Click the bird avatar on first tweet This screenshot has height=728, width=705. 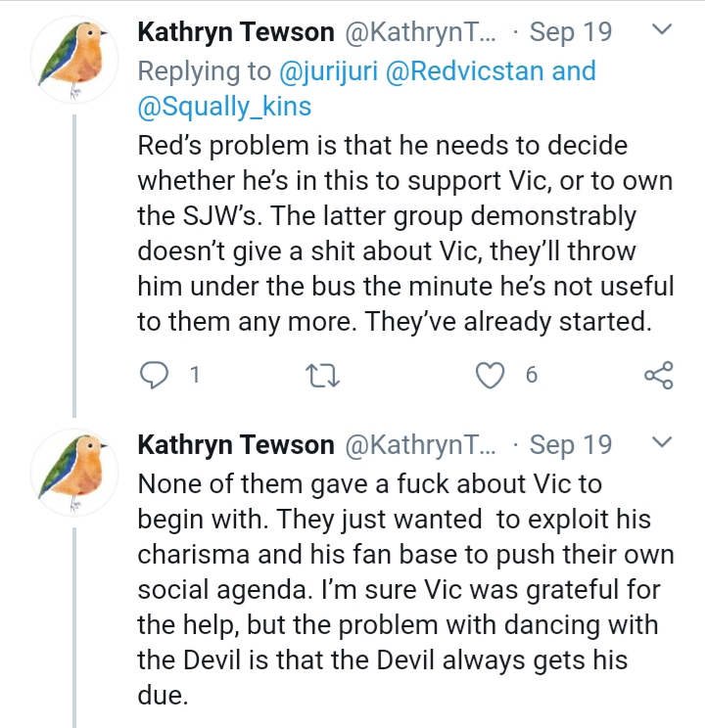click(74, 59)
